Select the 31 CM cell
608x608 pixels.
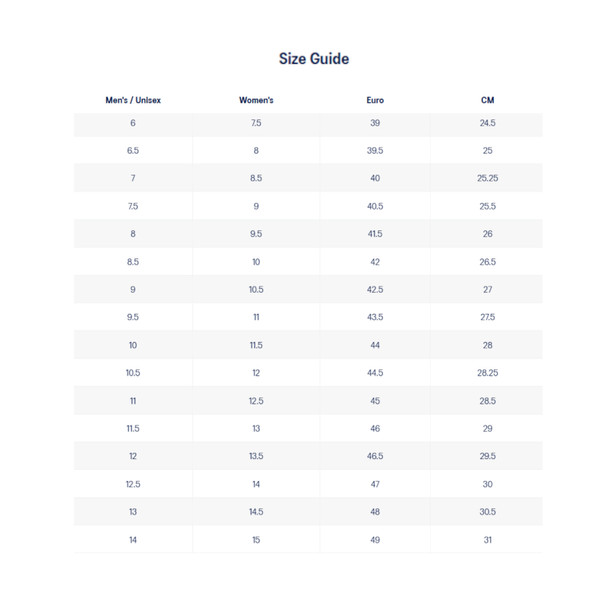click(487, 539)
